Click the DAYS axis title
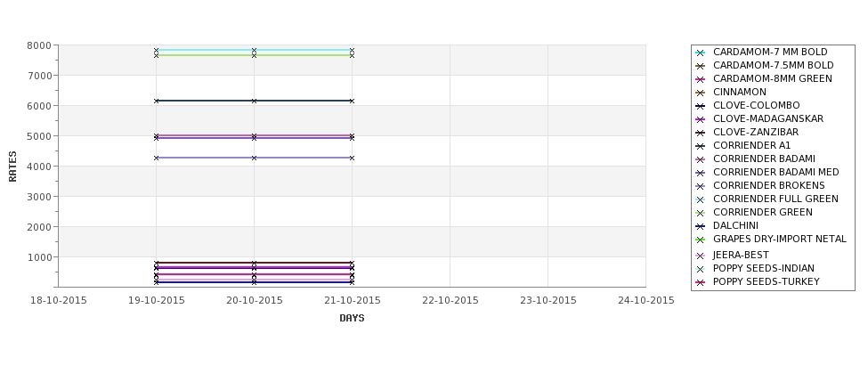 (352, 318)
